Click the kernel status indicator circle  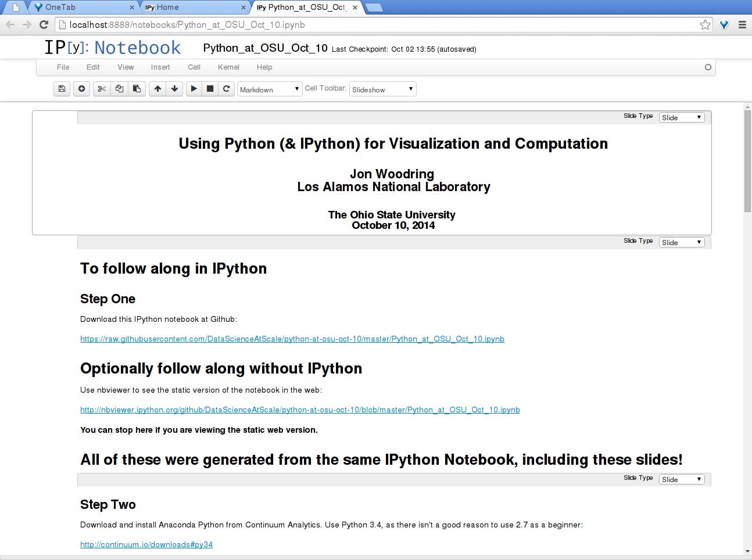pos(708,67)
